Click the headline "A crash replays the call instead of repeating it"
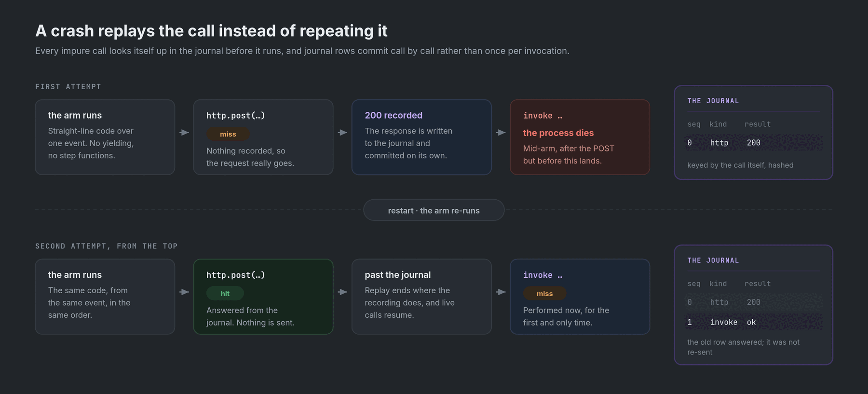The width and height of the screenshot is (868, 394). coord(211,31)
